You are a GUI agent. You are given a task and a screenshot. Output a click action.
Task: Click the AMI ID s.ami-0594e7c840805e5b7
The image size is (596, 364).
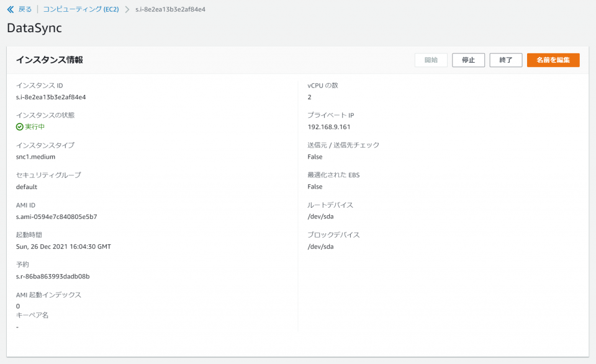point(57,216)
